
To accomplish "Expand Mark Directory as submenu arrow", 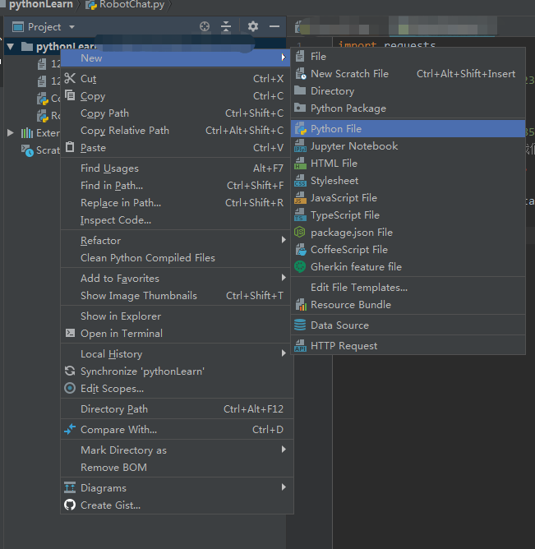I will tap(284, 449).
